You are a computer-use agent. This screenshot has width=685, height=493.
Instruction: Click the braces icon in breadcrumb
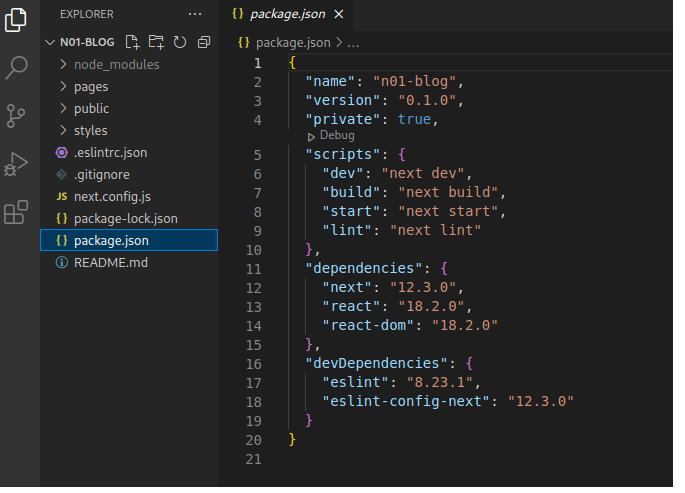click(x=243, y=43)
